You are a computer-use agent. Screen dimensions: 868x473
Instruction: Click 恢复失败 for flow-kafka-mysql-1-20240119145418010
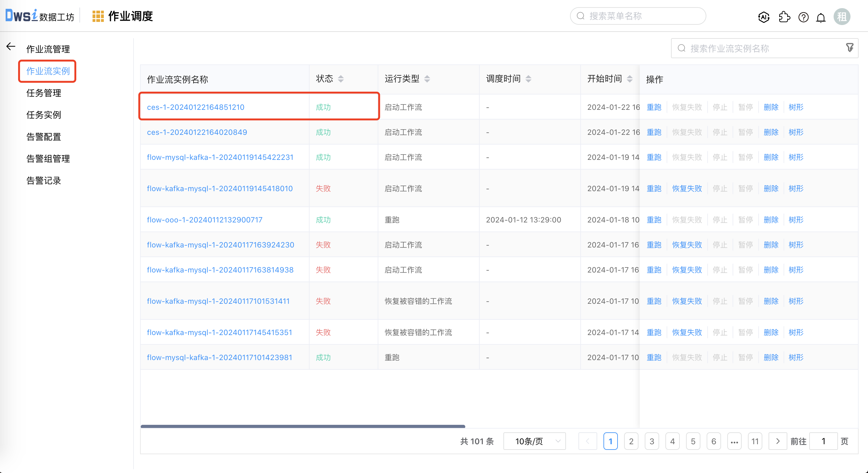687,188
